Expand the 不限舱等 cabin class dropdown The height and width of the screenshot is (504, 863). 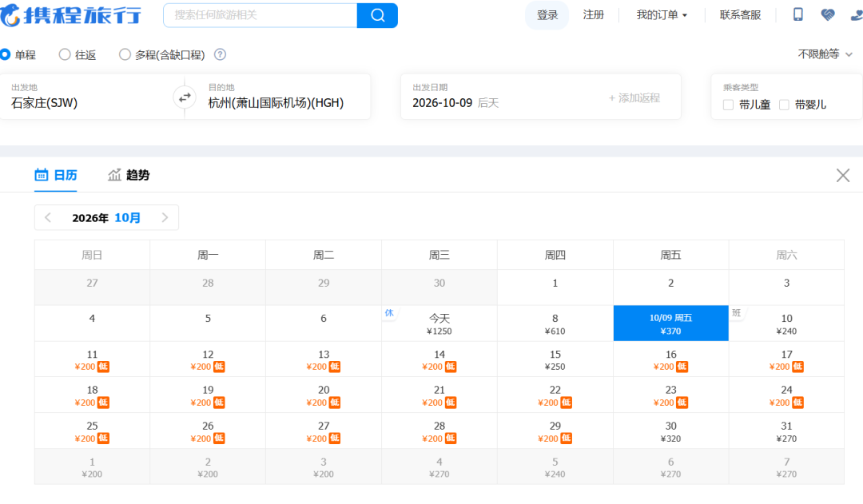tap(825, 54)
